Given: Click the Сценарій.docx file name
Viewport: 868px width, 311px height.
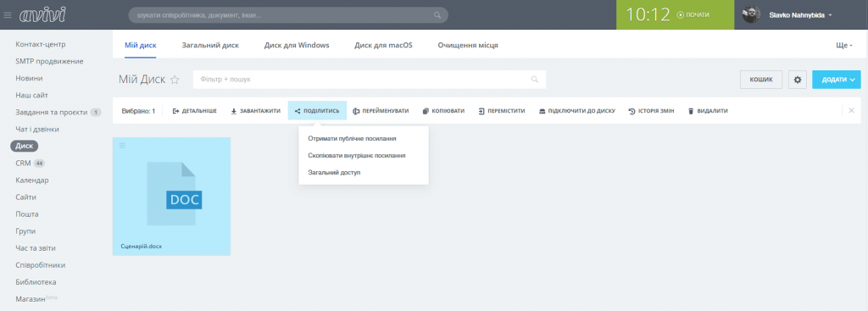Looking at the screenshot, I should (x=142, y=246).
